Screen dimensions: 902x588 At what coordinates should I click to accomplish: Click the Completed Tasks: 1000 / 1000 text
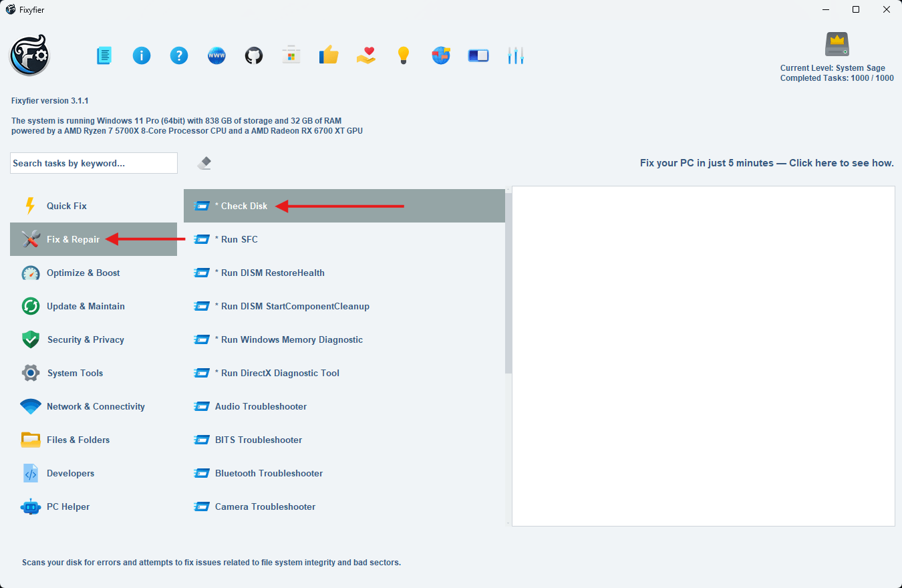tap(837, 78)
